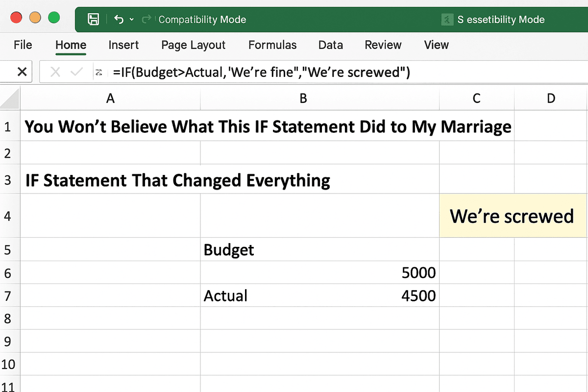This screenshot has width=588, height=392.
Task: Go to the Review tab
Action: pyautogui.click(x=383, y=45)
